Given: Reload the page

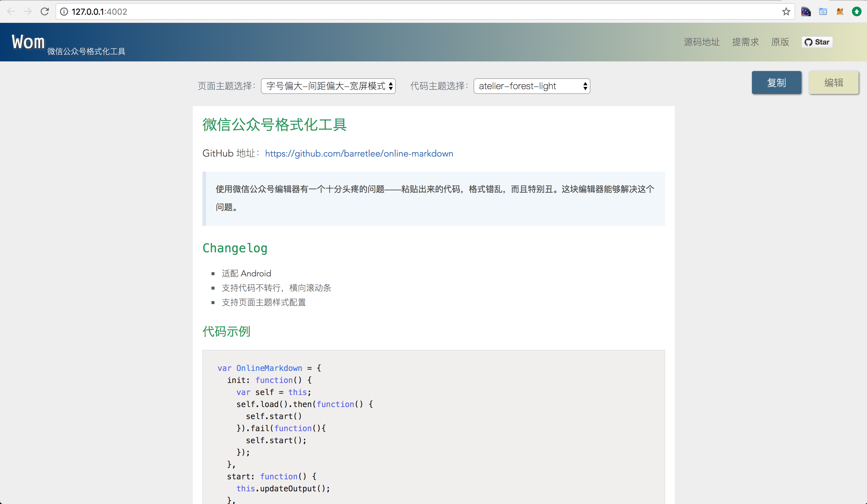Looking at the screenshot, I should [x=45, y=12].
